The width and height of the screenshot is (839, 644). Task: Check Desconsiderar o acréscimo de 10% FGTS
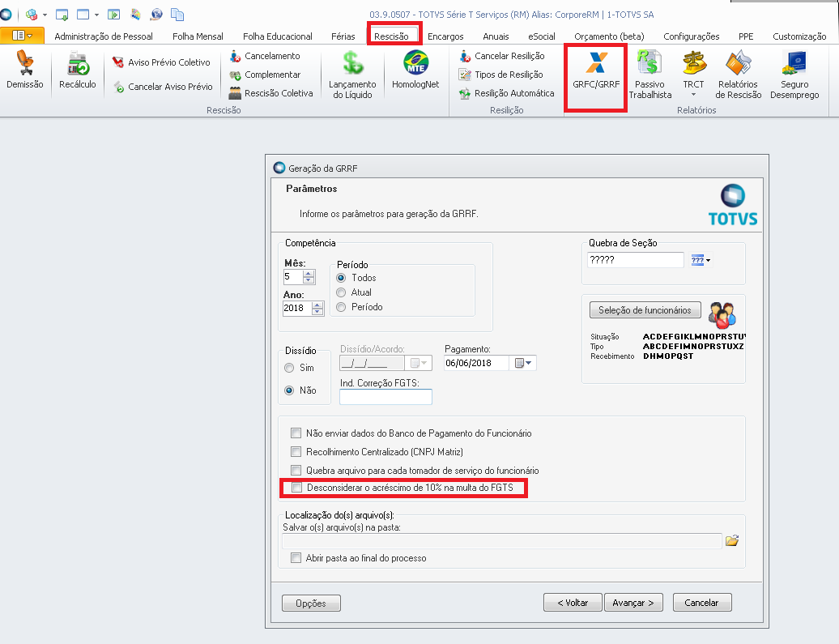click(297, 487)
